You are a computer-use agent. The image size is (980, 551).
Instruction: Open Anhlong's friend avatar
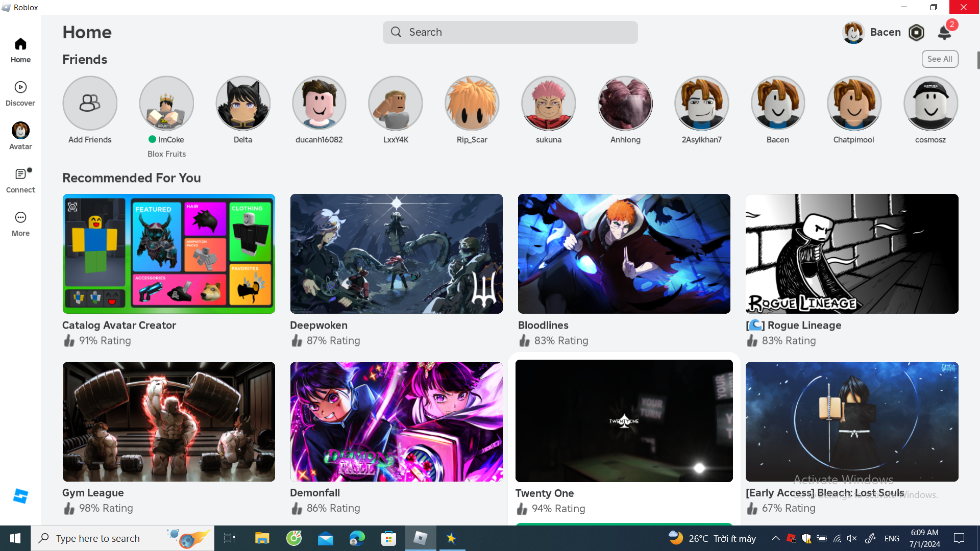tap(625, 103)
